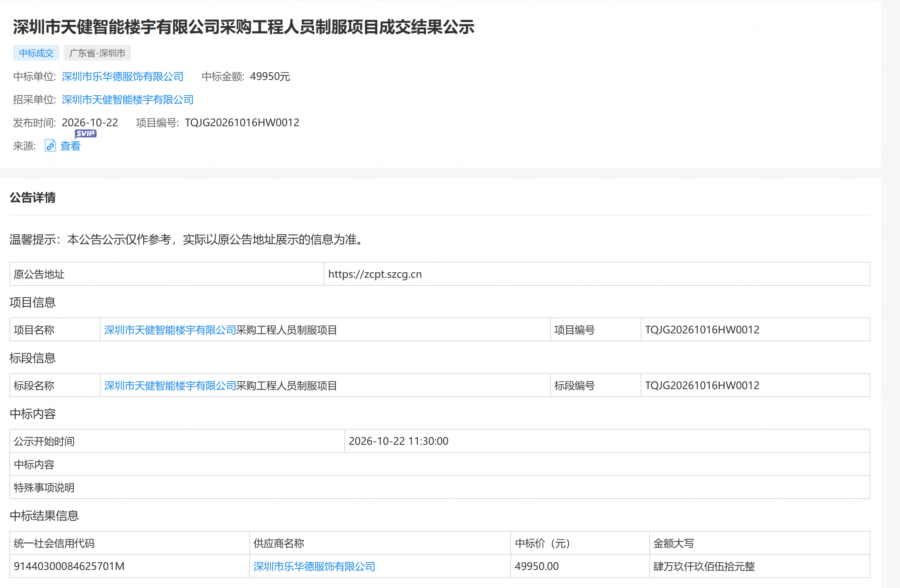Click the publish date 2026-10-22
The width and height of the screenshot is (900, 588).
(90, 123)
